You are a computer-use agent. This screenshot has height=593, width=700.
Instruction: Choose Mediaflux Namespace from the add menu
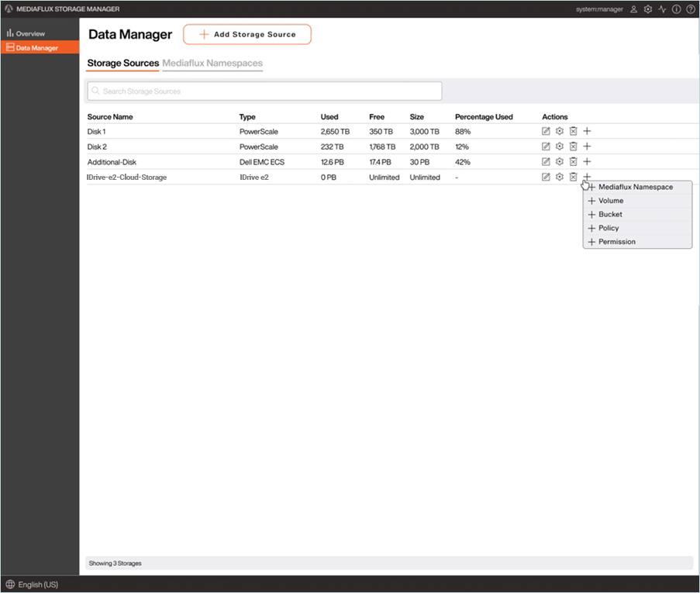(635, 187)
